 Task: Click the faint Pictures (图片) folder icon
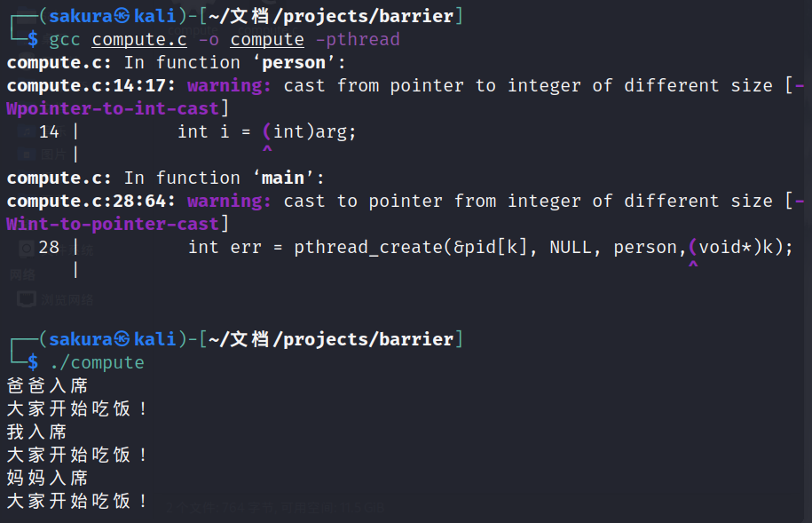28,154
